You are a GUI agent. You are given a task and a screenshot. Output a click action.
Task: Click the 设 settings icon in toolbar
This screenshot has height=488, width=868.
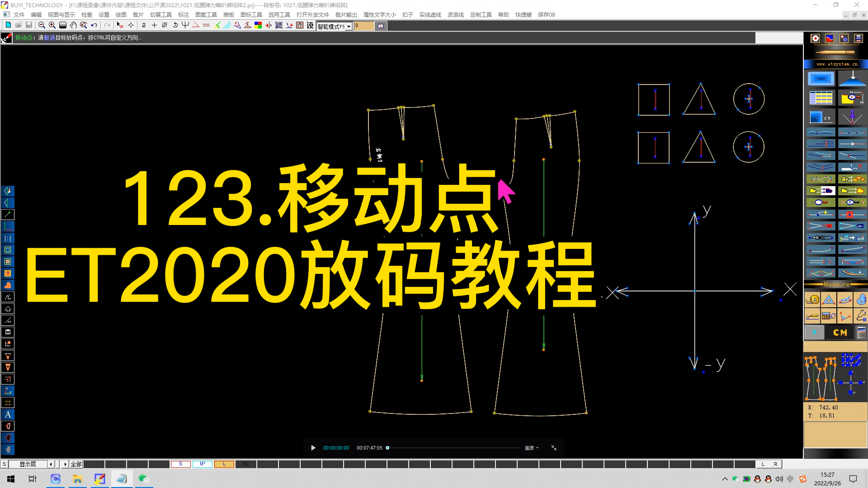click(310, 25)
